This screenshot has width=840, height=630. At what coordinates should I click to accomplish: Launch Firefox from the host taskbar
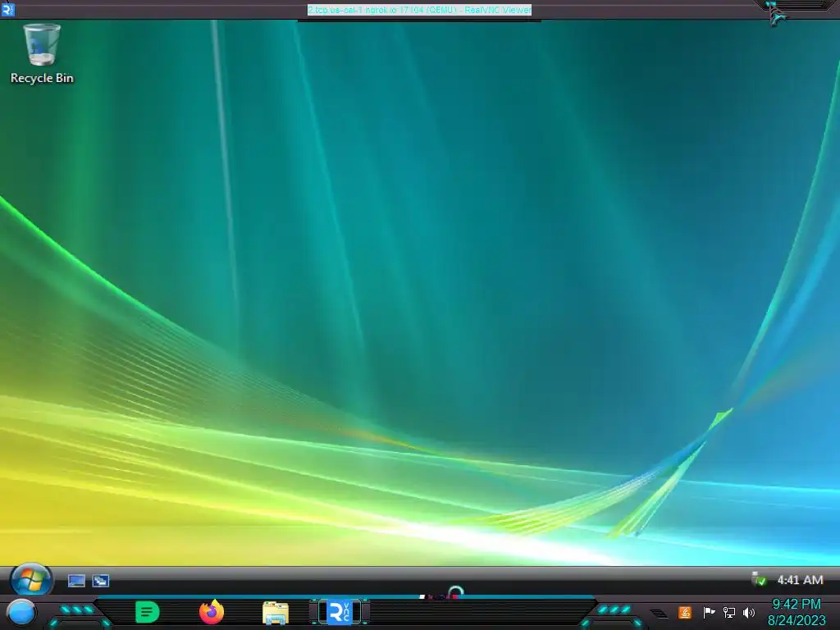point(212,612)
